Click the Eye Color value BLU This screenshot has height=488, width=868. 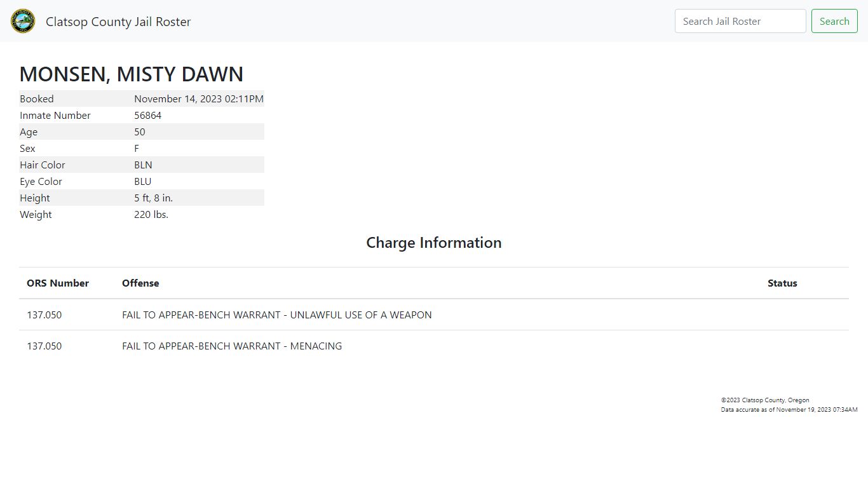[x=142, y=182]
